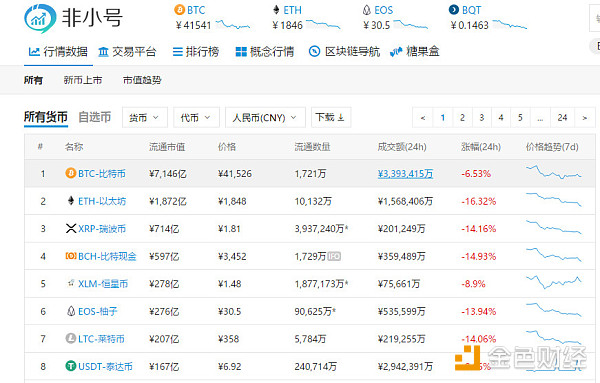Click the Bitcoin icon in row 1

(71, 173)
